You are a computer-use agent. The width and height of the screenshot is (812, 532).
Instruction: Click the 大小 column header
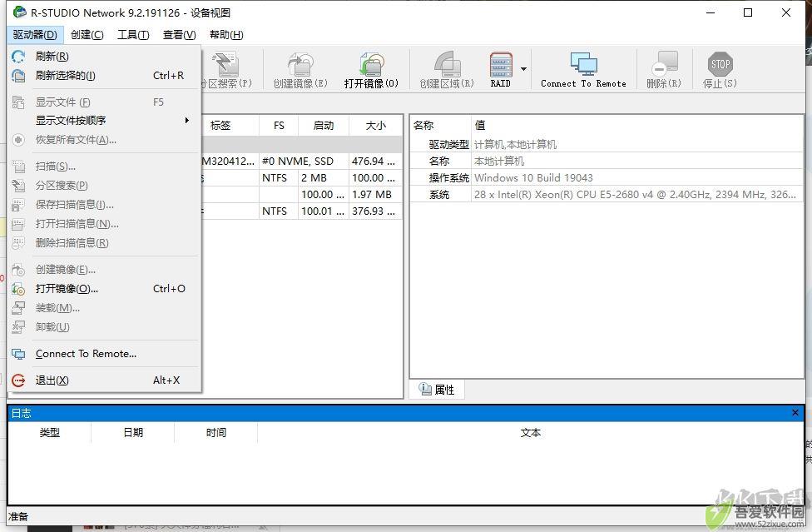coord(375,126)
